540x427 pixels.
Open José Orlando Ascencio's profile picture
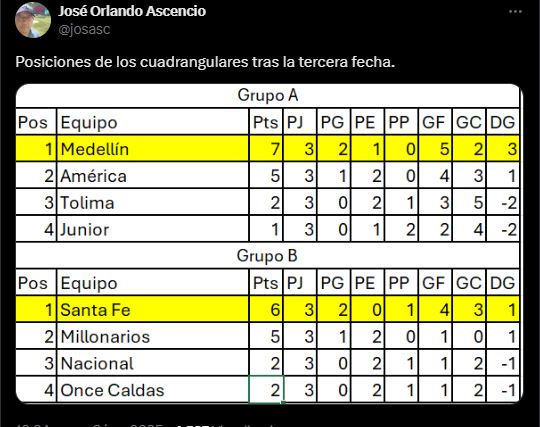[x=33, y=20]
